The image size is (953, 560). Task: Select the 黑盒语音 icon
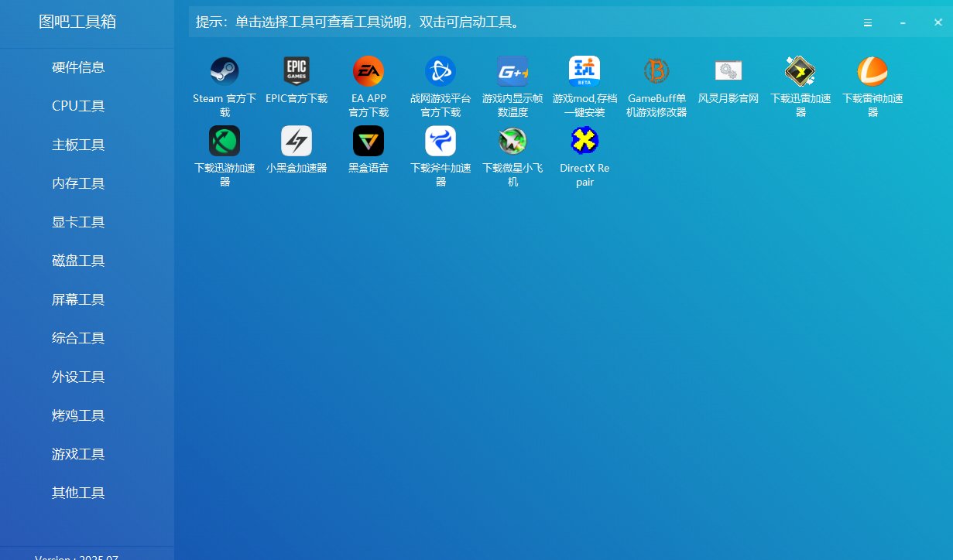[369, 141]
